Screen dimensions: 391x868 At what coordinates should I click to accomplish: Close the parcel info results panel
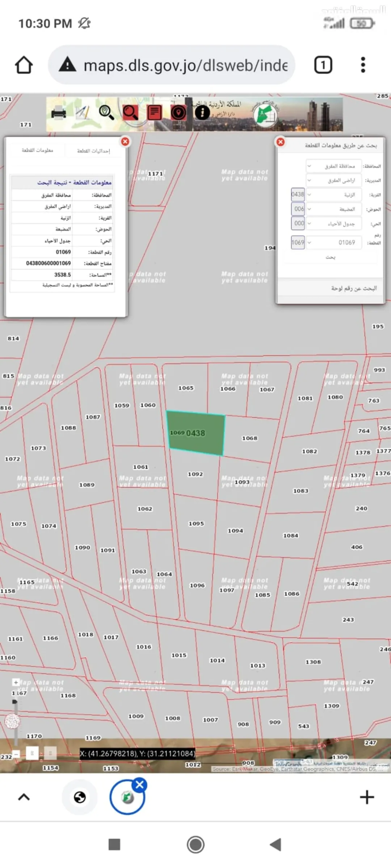[x=125, y=141]
